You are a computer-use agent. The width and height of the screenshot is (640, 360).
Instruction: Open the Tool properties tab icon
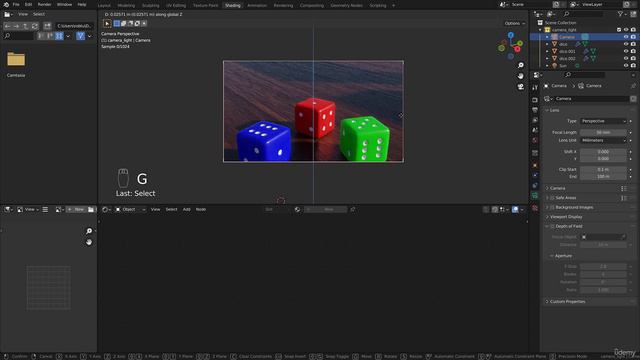535,88
